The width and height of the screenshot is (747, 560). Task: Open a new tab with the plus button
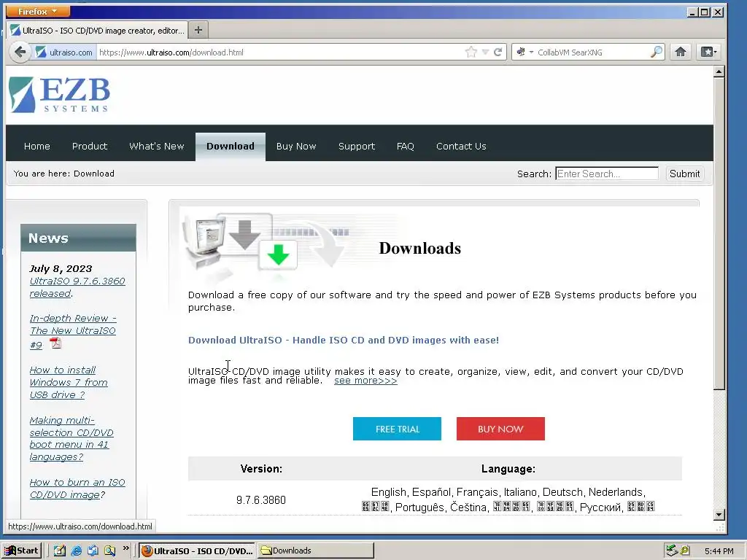198,30
